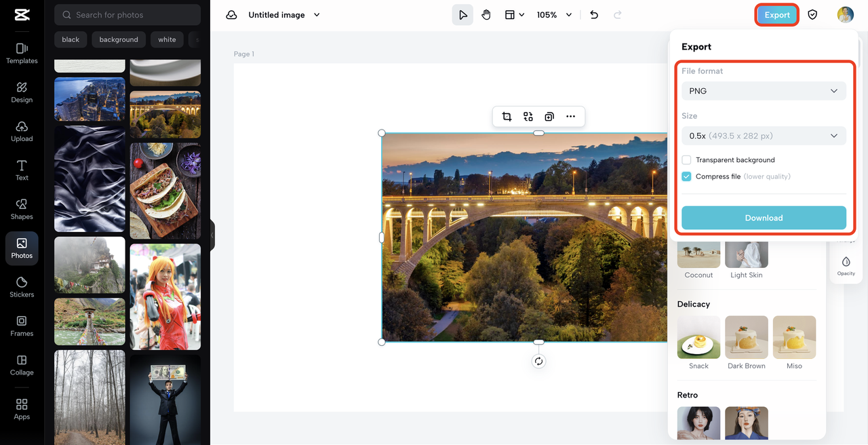Viewport: 868px width, 445px height.
Task: Select the pointer select tool
Action: 462,15
